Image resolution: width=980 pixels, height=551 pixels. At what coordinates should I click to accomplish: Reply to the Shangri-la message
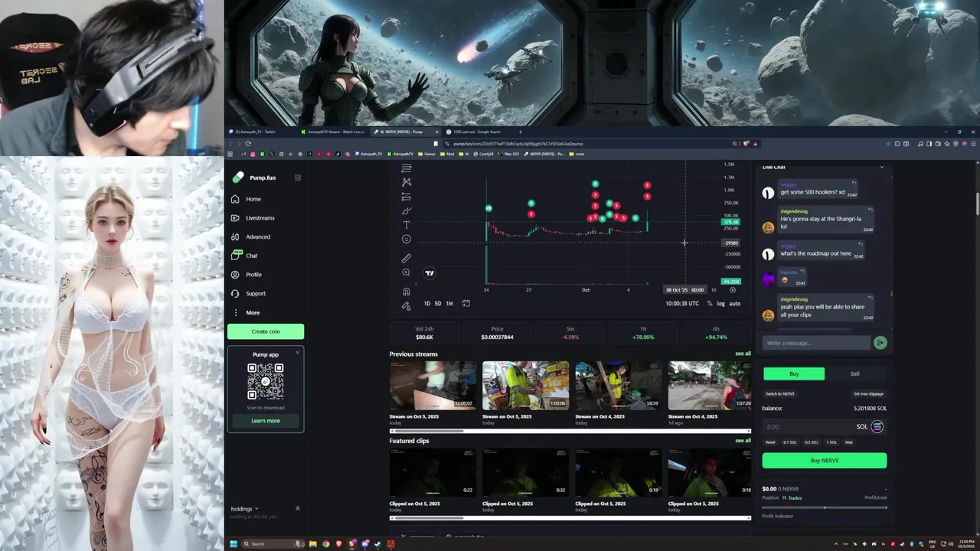(871, 210)
